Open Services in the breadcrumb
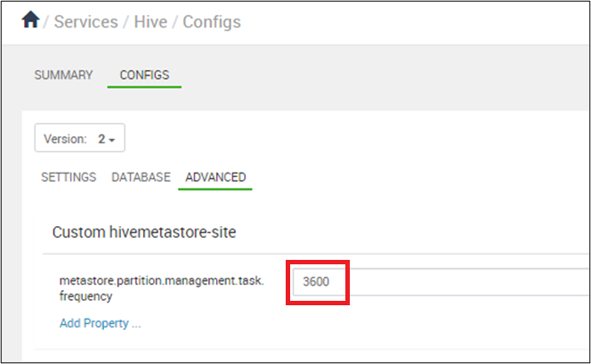The height and width of the screenshot is (364, 591). (86, 22)
